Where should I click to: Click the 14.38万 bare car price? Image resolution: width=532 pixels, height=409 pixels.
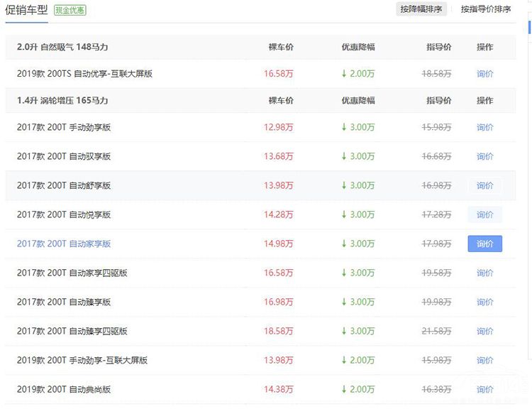pyautogui.click(x=279, y=390)
